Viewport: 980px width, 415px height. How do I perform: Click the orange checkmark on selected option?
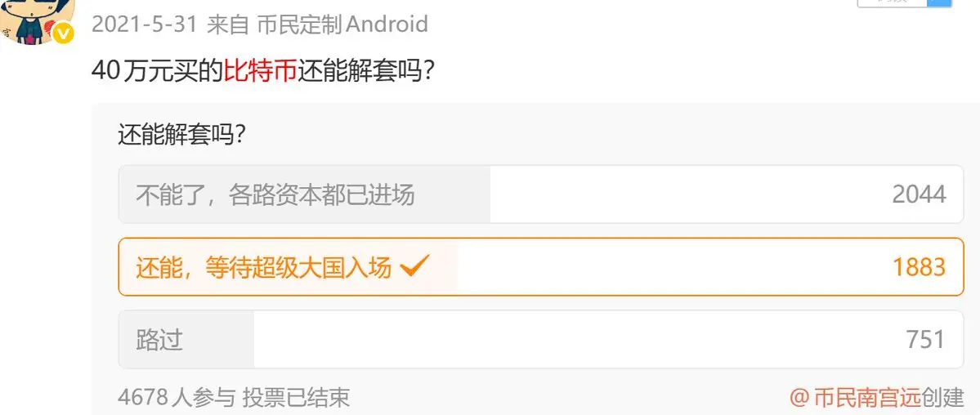pyautogui.click(x=414, y=267)
